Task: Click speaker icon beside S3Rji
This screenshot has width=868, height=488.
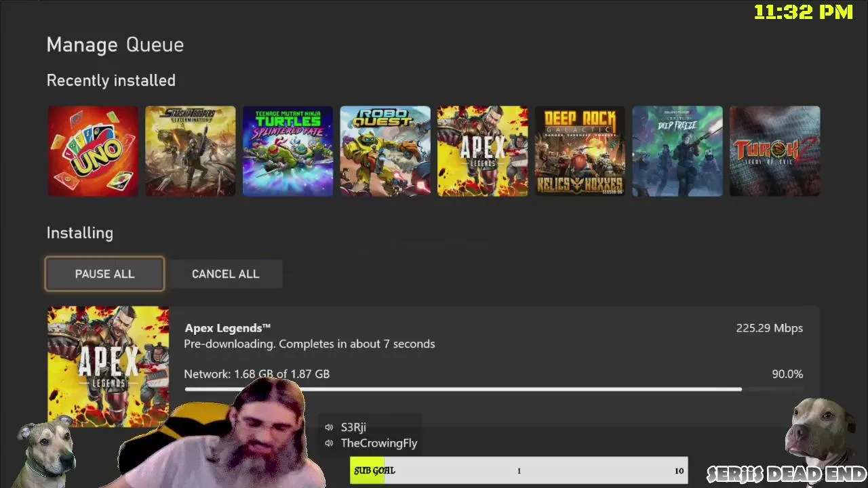Action: [329, 427]
